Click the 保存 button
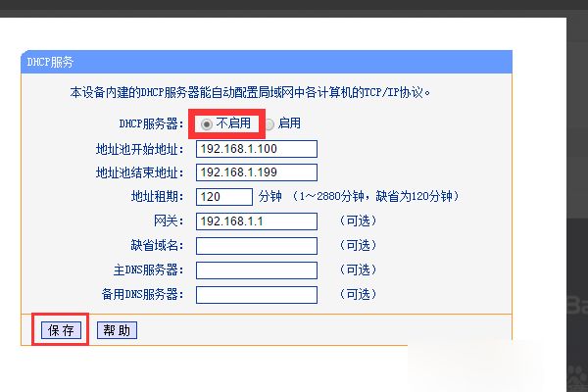The image size is (588, 392). [x=61, y=330]
